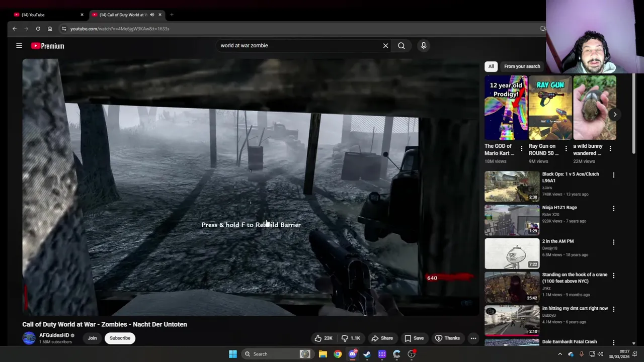Open Ray Gun on ROUND 50 short
The image size is (644, 362).
[x=550, y=108]
